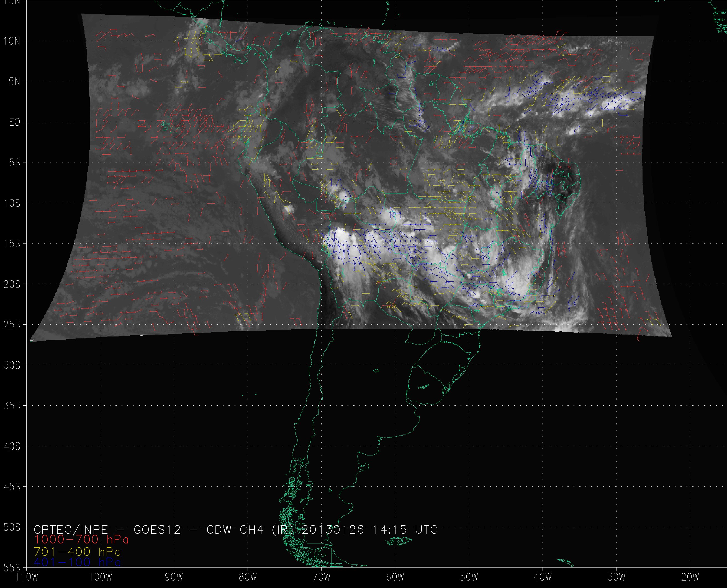This screenshot has width=727, height=588.
Task: Click the 55S latitude axis label
Action: (x=12, y=568)
